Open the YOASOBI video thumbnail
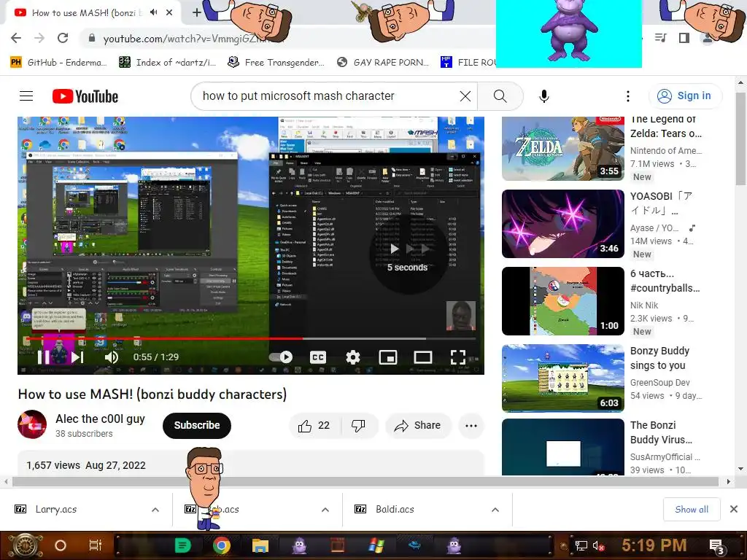Viewport: 747px width, 560px height. coord(562,224)
